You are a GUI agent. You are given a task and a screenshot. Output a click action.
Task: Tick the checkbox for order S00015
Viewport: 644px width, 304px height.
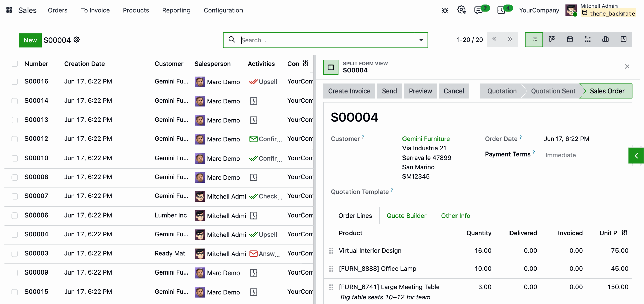coord(15,292)
